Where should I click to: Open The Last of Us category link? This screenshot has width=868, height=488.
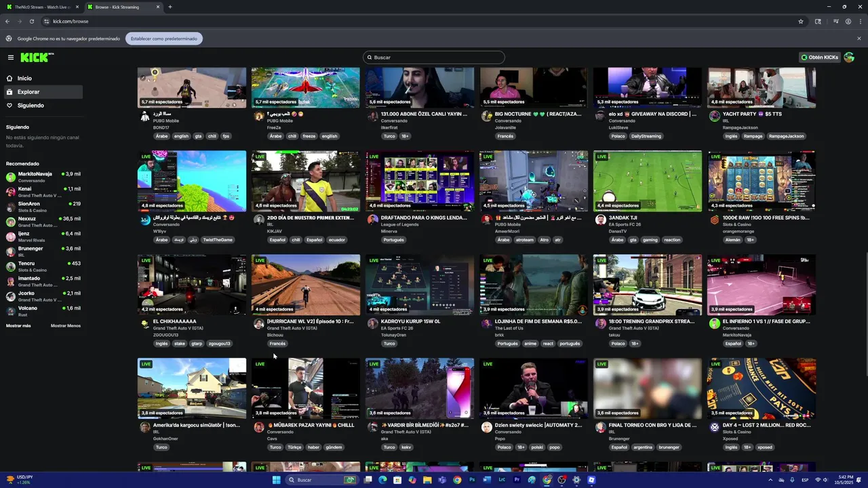point(509,328)
